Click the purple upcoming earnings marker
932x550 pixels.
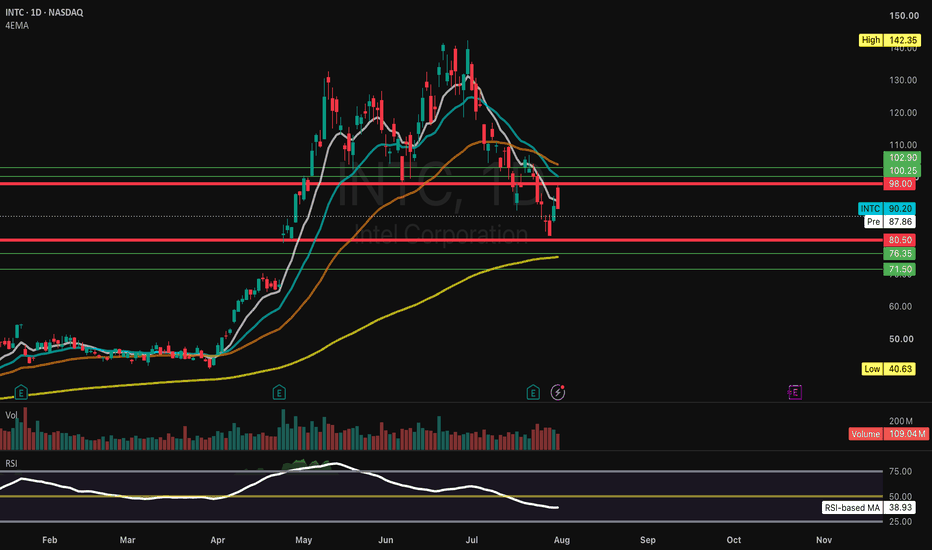coord(795,392)
